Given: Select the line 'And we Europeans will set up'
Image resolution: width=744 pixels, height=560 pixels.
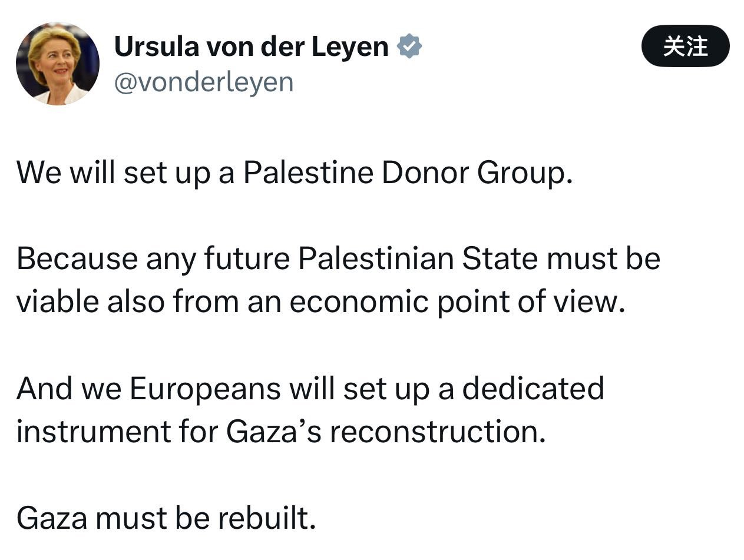Looking at the screenshot, I should click(x=310, y=389).
